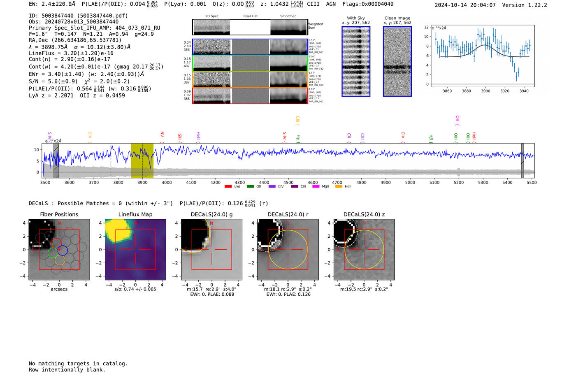Click the magenta MgII legend swatch
The width and height of the screenshot is (576, 392).
316,187
